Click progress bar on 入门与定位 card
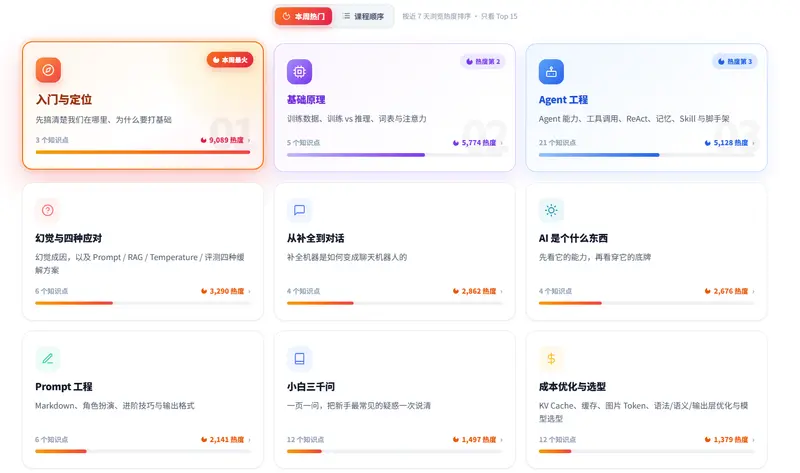Image resolution: width=800 pixels, height=473 pixels. tap(143, 152)
